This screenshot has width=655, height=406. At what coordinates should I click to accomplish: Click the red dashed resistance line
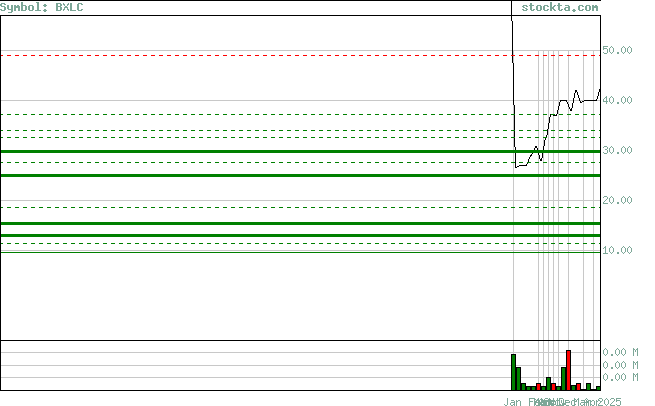pyautogui.click(x=301, y=55)
